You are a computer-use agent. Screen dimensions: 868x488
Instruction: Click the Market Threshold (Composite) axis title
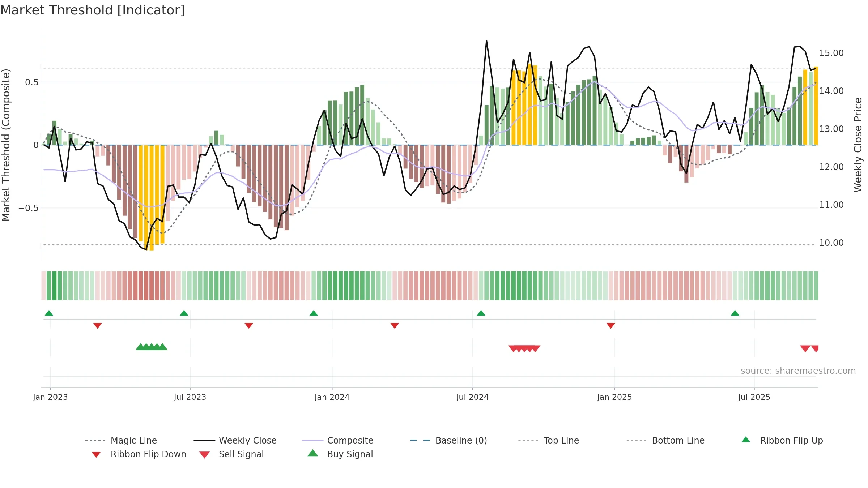coord(6,145)
